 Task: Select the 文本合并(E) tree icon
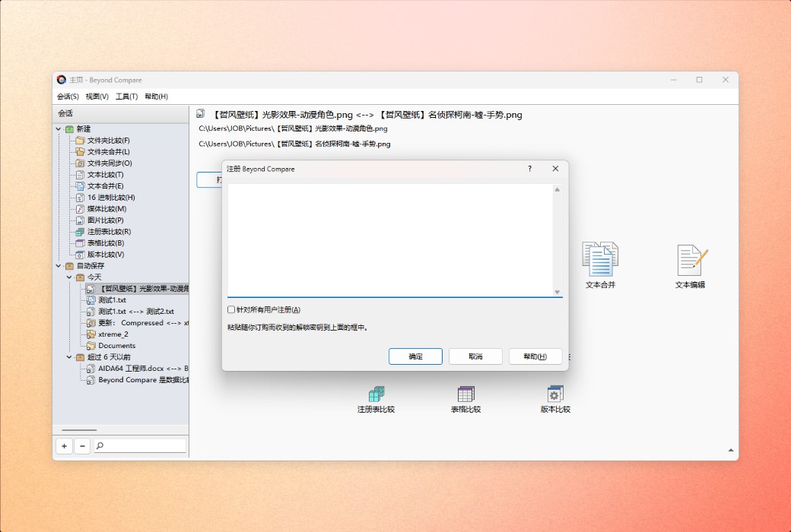[x=80, y=186]
